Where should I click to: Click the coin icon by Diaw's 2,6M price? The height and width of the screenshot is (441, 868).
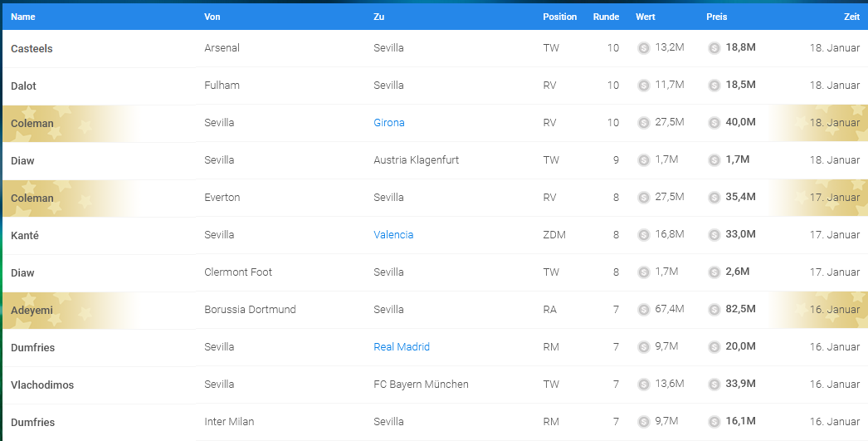(x=714, y=272)
